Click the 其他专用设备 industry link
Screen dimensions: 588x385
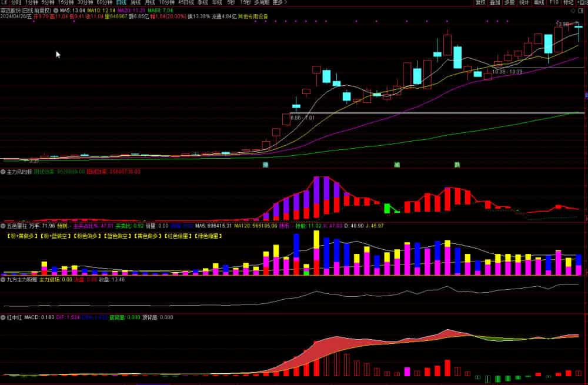click(253, 16)
